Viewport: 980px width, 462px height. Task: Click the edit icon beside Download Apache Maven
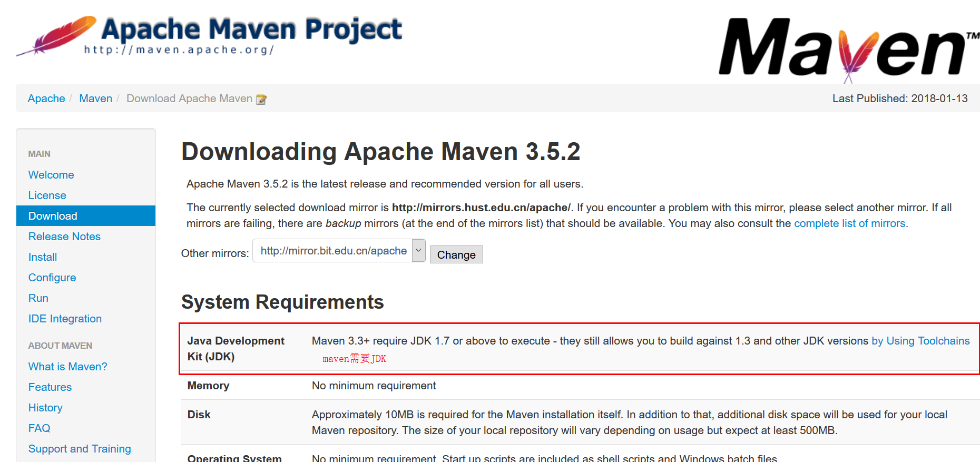click(261, 99)
